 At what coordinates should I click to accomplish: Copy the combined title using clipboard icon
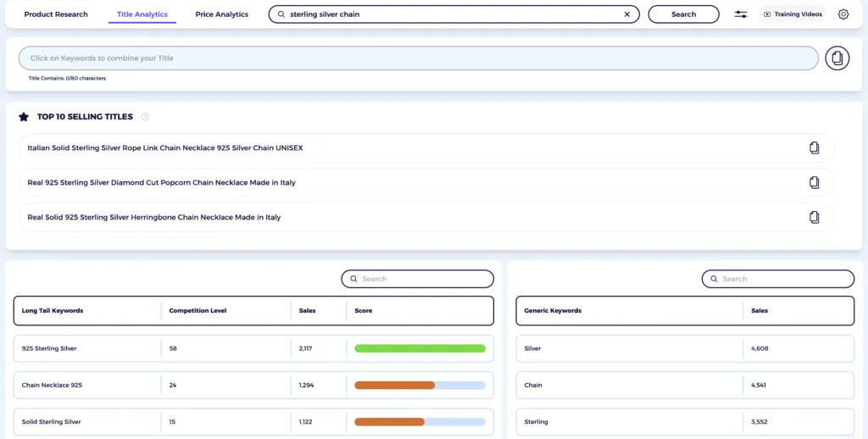[x=837, y=58]
